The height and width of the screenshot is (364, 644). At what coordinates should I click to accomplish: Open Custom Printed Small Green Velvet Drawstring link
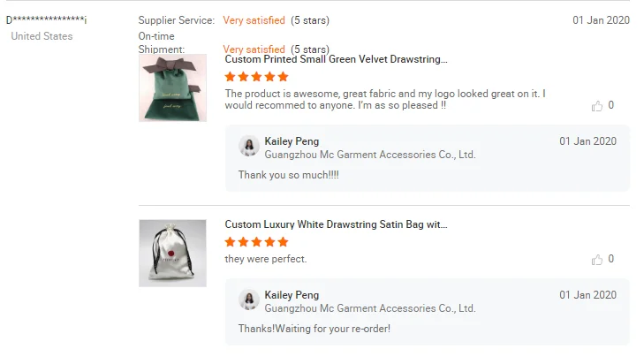tap(336, 60)
